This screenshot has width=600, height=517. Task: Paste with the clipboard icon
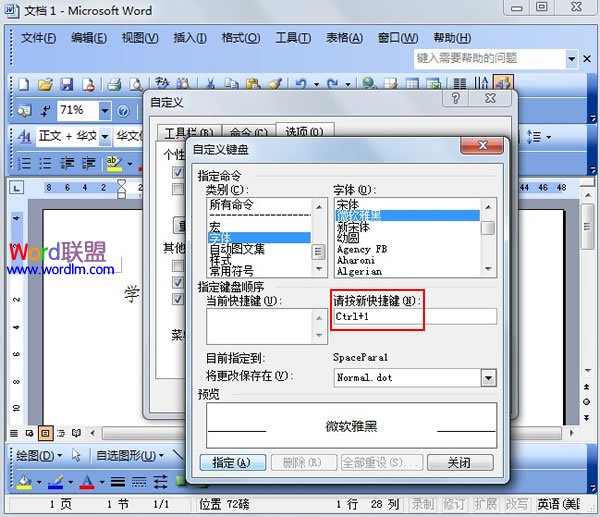click(x=253, y=83)
